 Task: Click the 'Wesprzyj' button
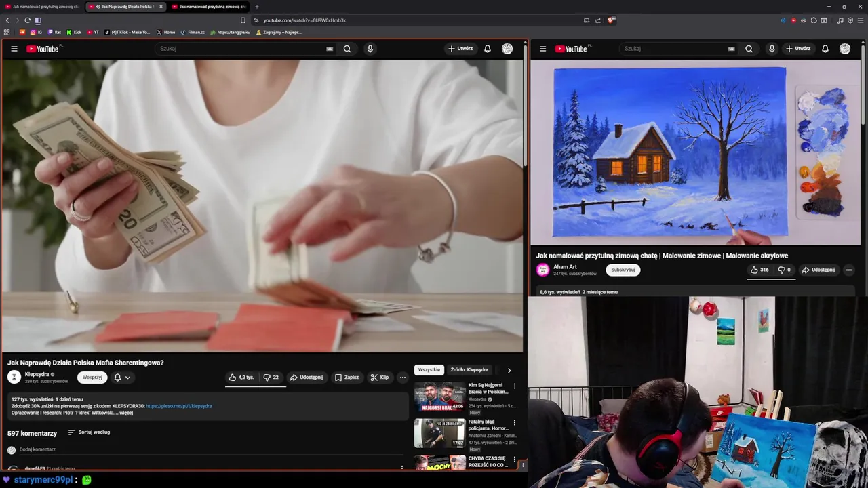(92, 378)
